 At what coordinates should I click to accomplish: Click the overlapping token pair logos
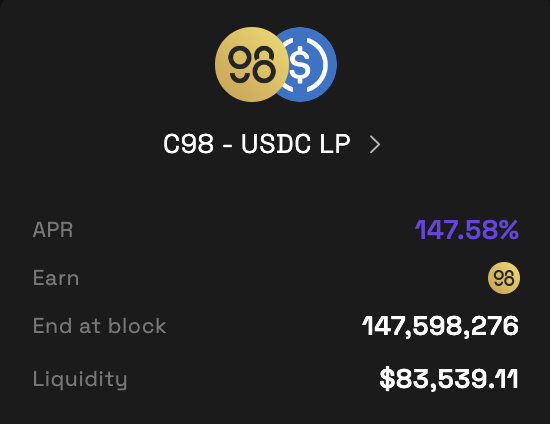(x=276, y=65)
